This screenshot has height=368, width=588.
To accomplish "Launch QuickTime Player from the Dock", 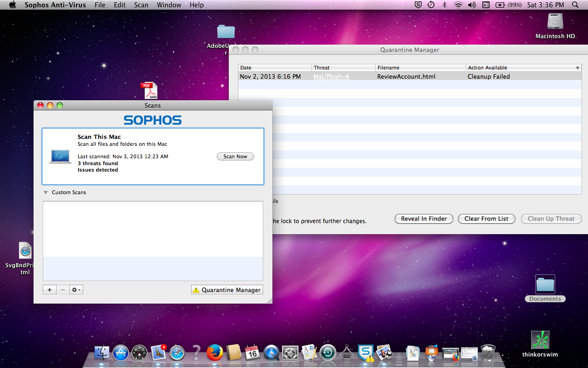I will (x=271, y=353).
